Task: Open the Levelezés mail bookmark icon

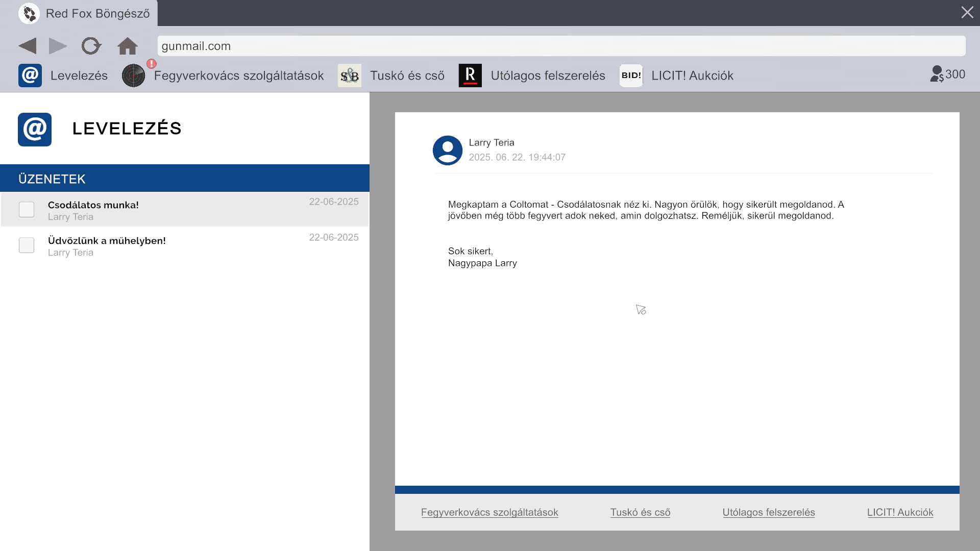Action: pyautogui.click(x=30, y=76)
